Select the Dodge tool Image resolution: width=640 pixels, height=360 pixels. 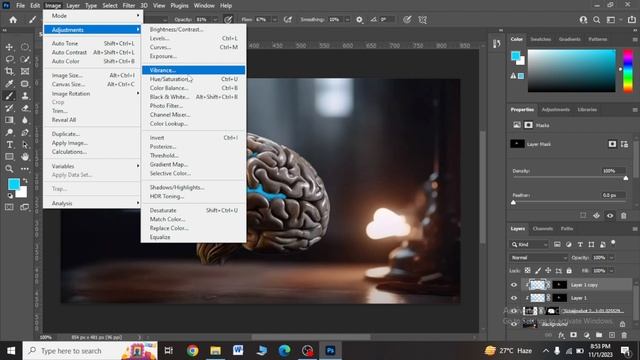point(9,132)
